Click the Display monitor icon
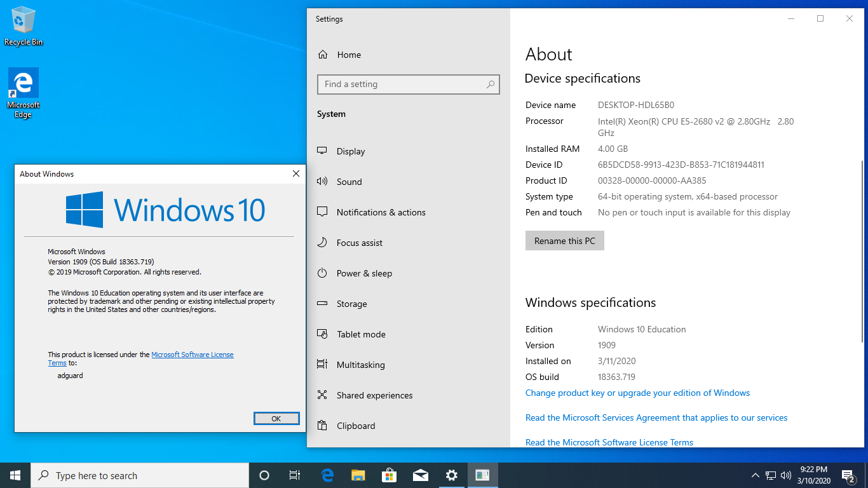Viewport: 868px width, 488px height. click(x=322, y=151)
